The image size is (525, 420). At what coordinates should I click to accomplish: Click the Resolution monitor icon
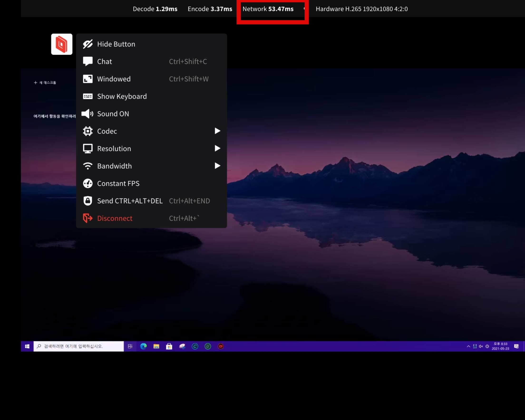point(88,148)
